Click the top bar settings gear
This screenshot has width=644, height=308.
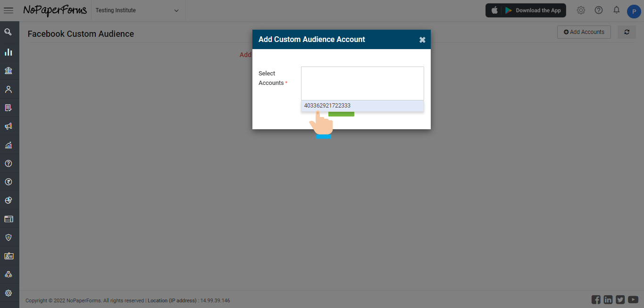pos(581,10)
